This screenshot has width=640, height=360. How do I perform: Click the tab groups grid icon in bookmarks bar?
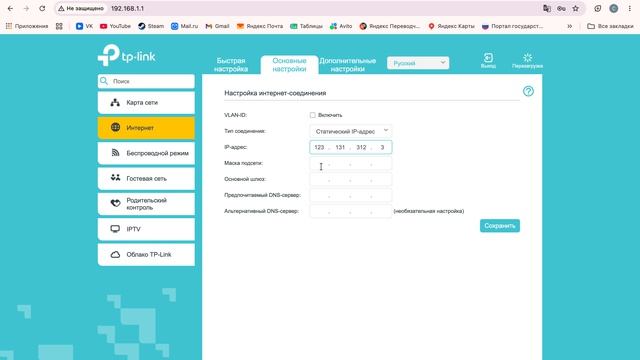[x=59, y=26]
